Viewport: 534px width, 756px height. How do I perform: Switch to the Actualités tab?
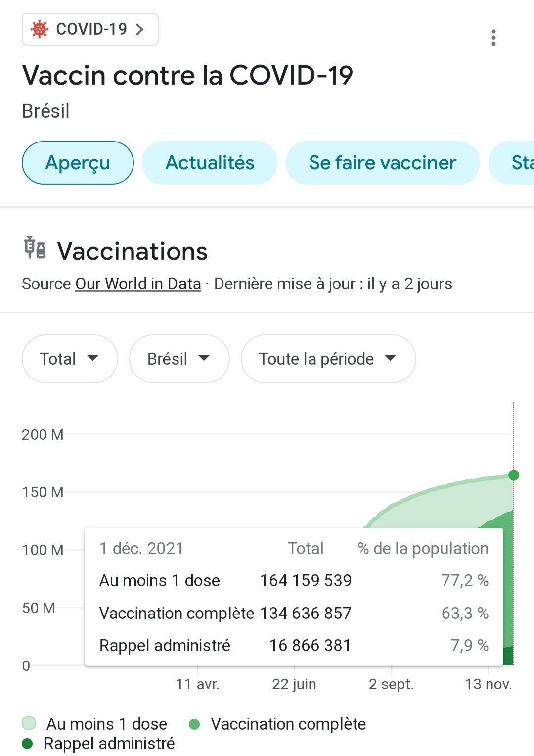coord(210,163)
